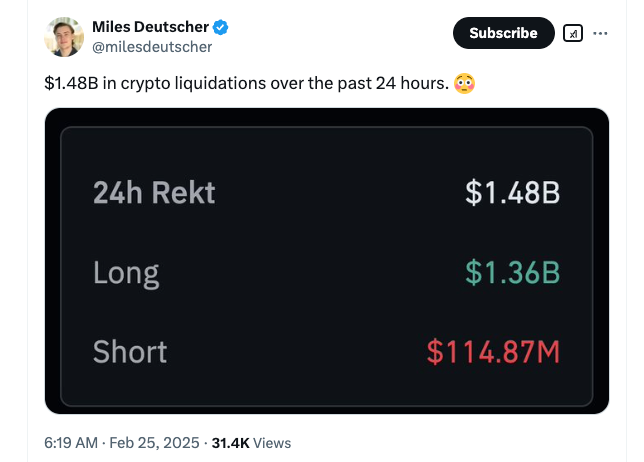Click the 31.4K Views count

tap(251, 443)
